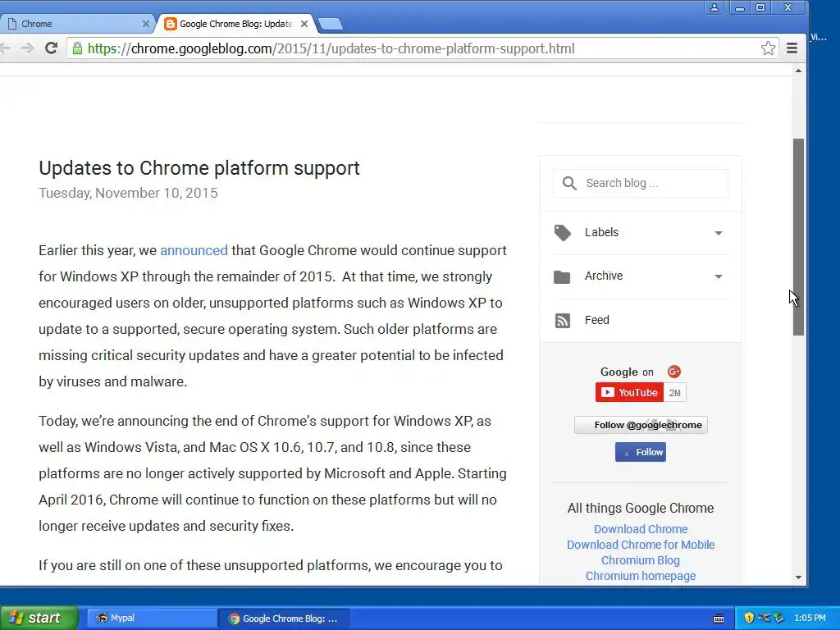Click the blue Follow button
This screenshot has width=840, height=630.
[640, 452]
